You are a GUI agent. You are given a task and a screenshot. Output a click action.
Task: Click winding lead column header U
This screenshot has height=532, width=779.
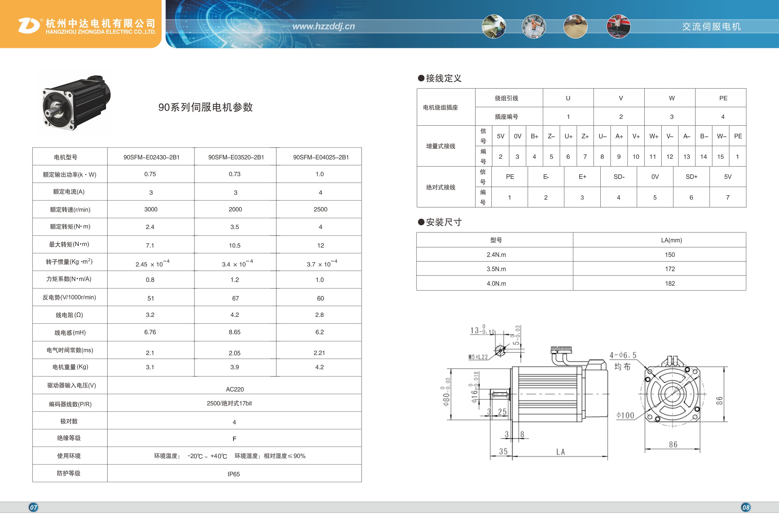click(x=568, y=98)
